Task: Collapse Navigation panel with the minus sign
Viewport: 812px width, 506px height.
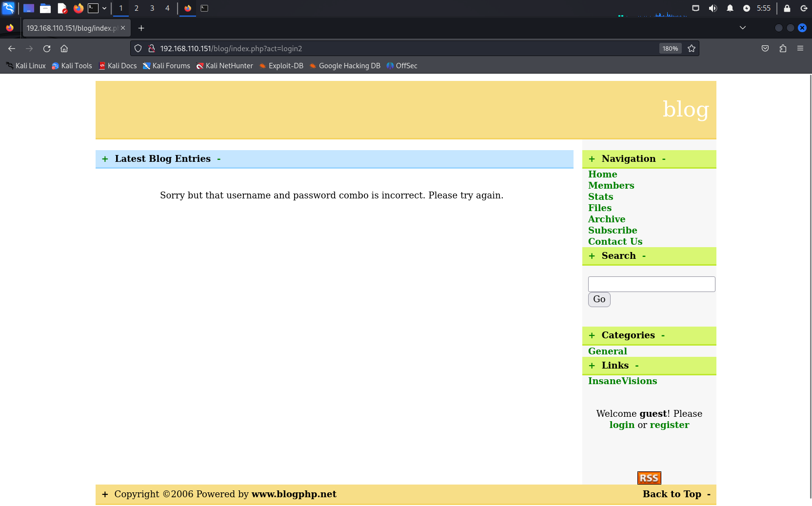Action: pos(664,159)
